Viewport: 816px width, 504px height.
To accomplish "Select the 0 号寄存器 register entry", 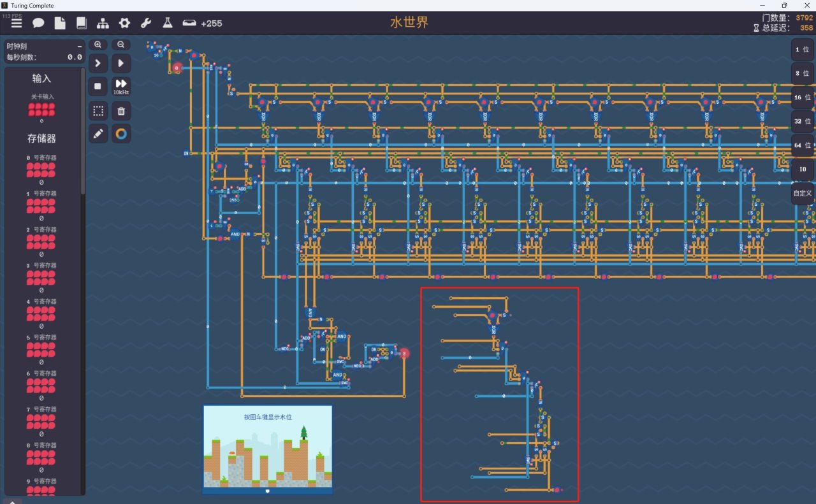I will pos(41,170).
